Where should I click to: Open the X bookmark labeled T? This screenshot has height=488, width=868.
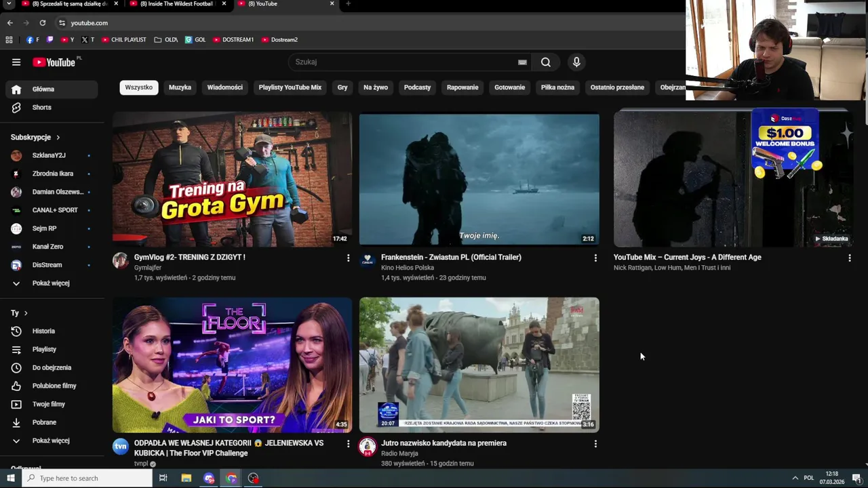click(x=87, y=40)
